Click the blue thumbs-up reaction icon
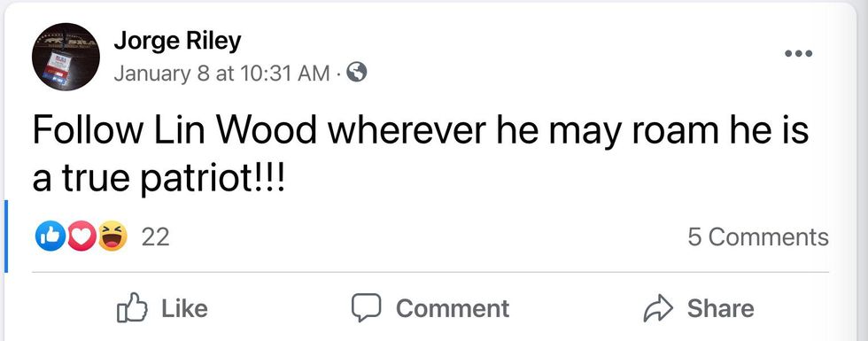868x341 pixels. pyautogui.click(x=50, y=237)
